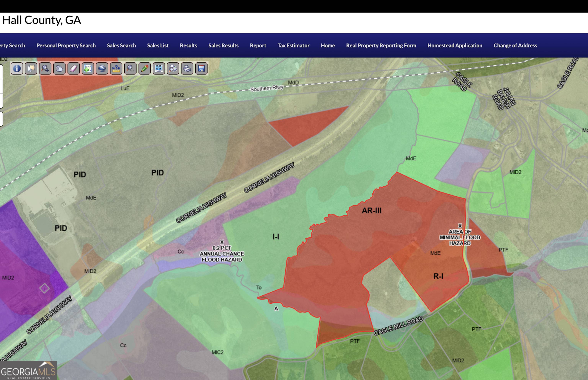Click the Hall County, GA page title

point(42,20)
